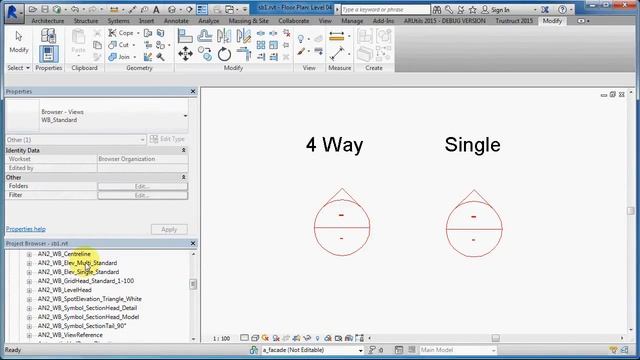Click the Help question mark icon
640x360 pixels.
(562, 9)
